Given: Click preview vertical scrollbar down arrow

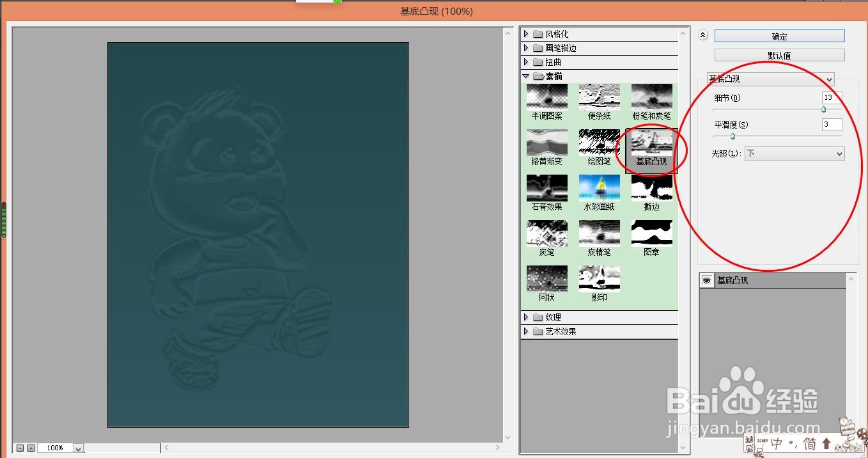Looking at the screenshot, I should [508, 438].
